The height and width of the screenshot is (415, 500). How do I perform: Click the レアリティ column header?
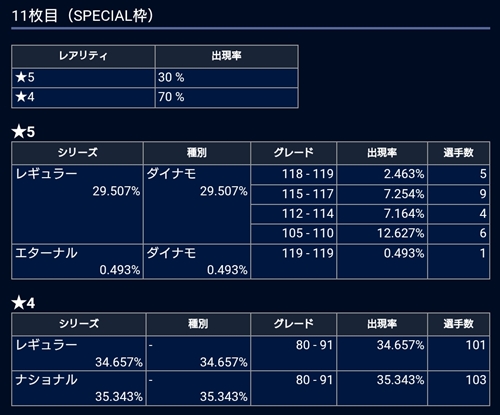click(x=83, y=56)
